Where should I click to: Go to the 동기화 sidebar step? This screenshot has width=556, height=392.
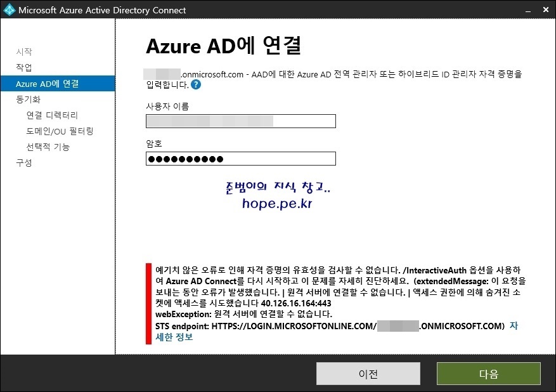tap(29, 100)
